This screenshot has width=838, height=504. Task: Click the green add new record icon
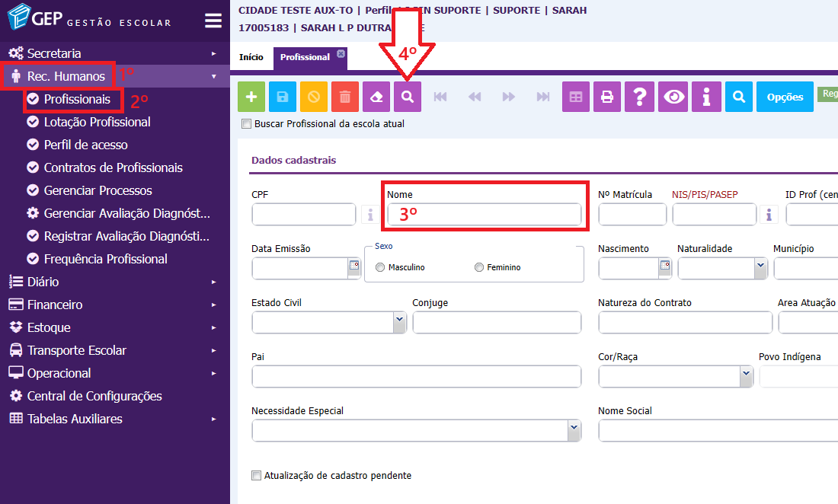coord(251,97)
